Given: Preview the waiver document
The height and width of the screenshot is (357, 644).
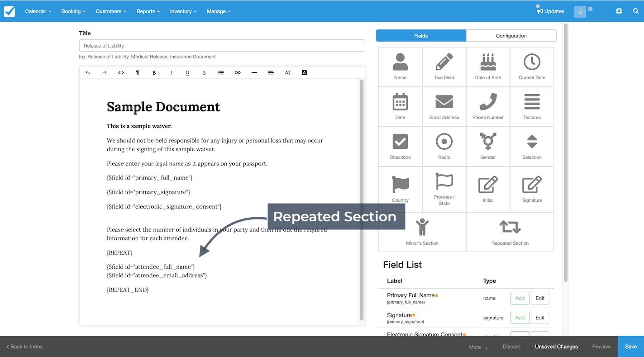Looking at the screenshot, I should point(601,347).
